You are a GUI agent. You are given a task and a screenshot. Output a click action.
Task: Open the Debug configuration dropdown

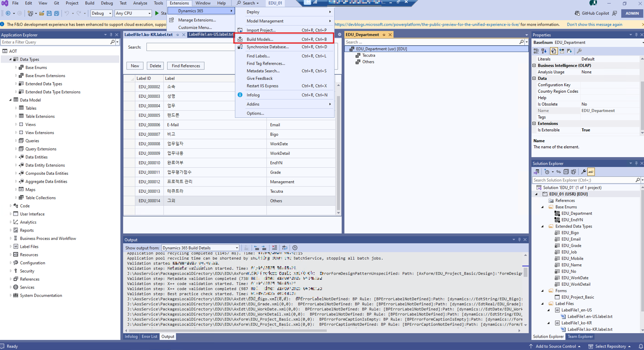(101, 13)
